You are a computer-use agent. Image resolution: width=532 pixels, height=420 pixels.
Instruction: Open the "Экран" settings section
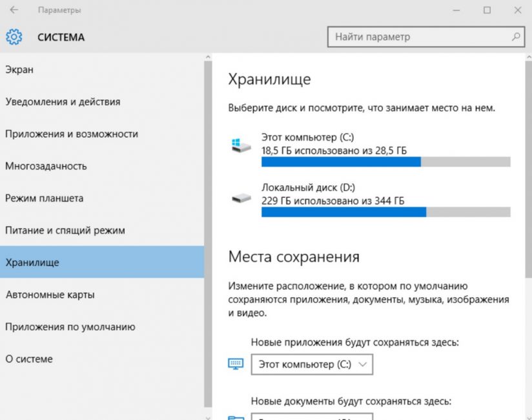[102, 70]
